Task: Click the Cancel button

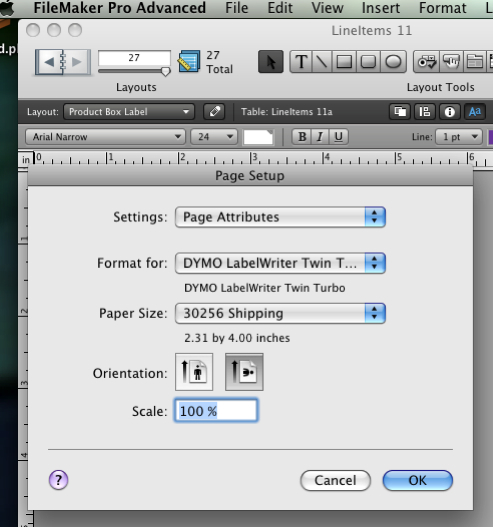Action: pyautogui.click(x=335, y=480)
